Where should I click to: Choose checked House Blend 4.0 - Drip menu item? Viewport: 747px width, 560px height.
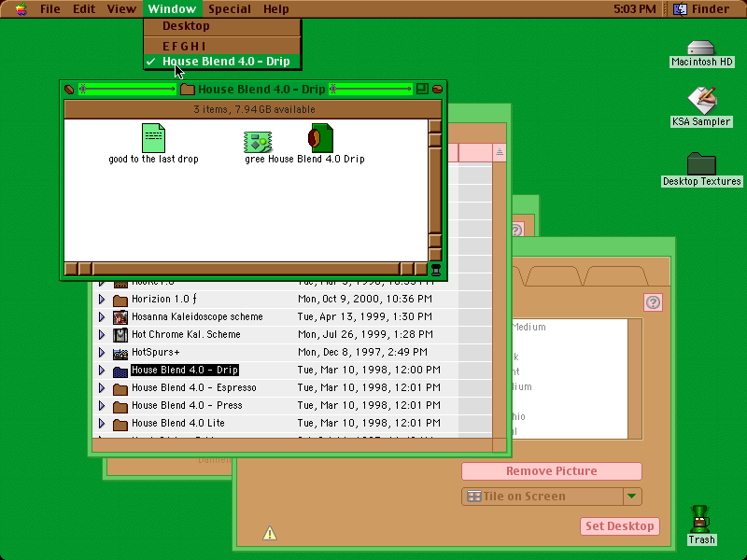[222, 62]
